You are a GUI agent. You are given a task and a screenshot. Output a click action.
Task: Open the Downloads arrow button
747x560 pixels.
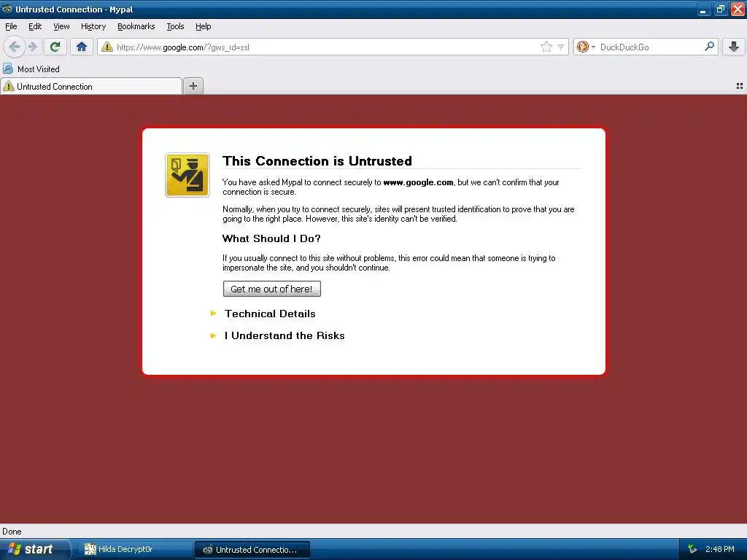(x=734, y=47)
